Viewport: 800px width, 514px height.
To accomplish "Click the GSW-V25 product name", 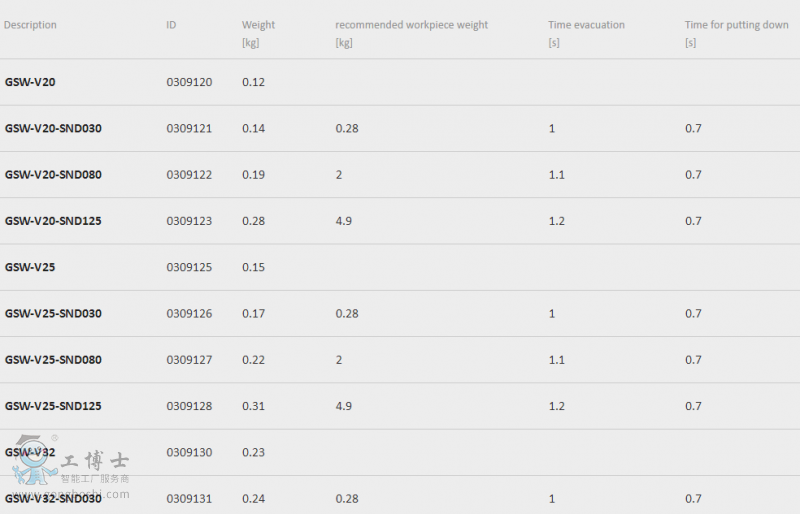I will tap(30, 267).
